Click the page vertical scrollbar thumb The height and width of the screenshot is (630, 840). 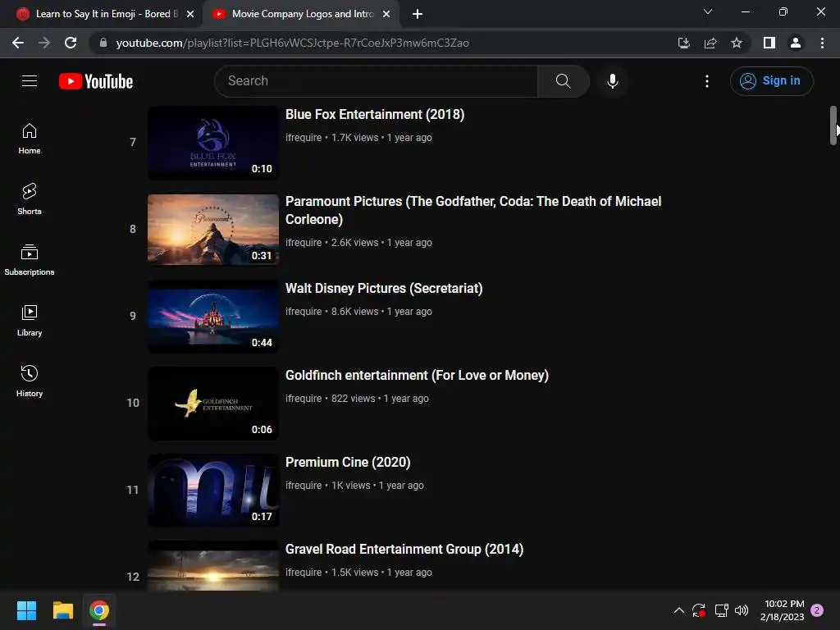[833, 126]
